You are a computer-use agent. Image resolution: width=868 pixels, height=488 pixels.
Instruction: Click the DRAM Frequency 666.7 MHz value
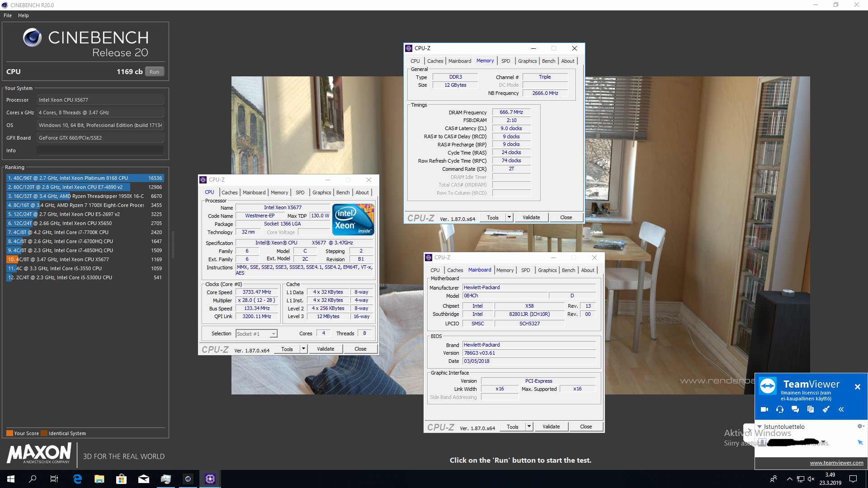[511, 112]
